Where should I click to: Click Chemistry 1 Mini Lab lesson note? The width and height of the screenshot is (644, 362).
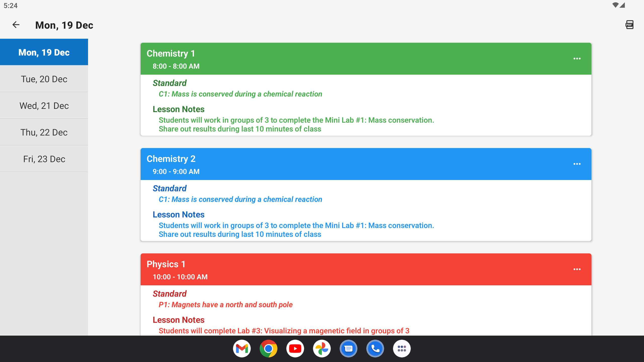296,120
